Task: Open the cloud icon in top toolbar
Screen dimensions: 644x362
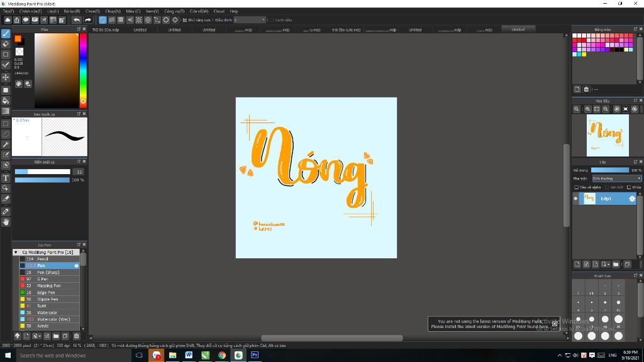Action: pos(8,19)
